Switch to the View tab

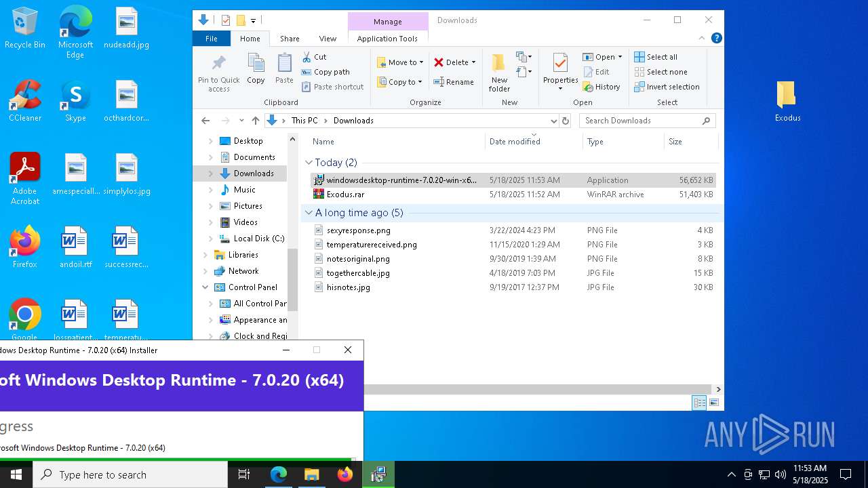pyautogui.click(x=328, y=39)
